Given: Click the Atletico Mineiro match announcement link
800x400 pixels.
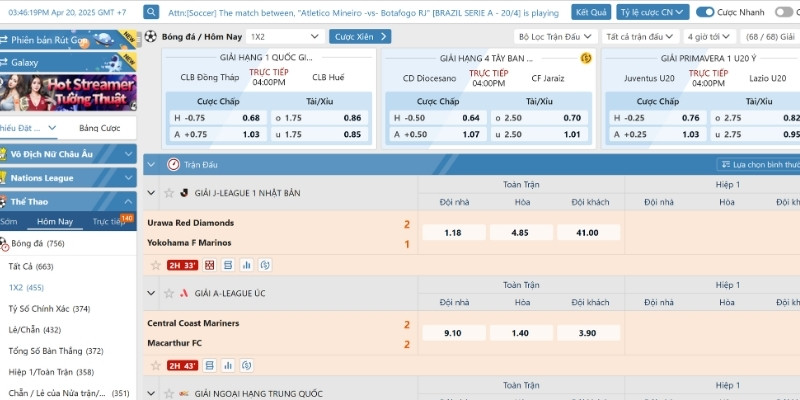Looking at the screenshot, I should 363,13.
